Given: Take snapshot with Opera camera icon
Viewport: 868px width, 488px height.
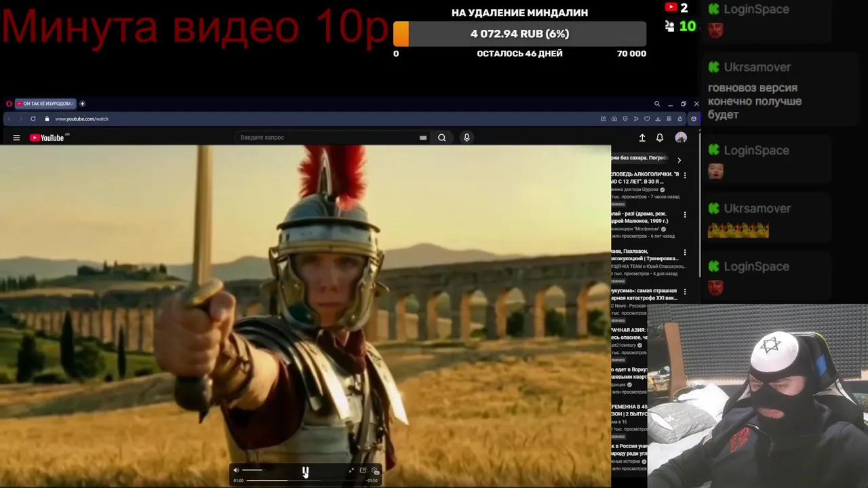Looking at the screenshot, I should [614, 119].
